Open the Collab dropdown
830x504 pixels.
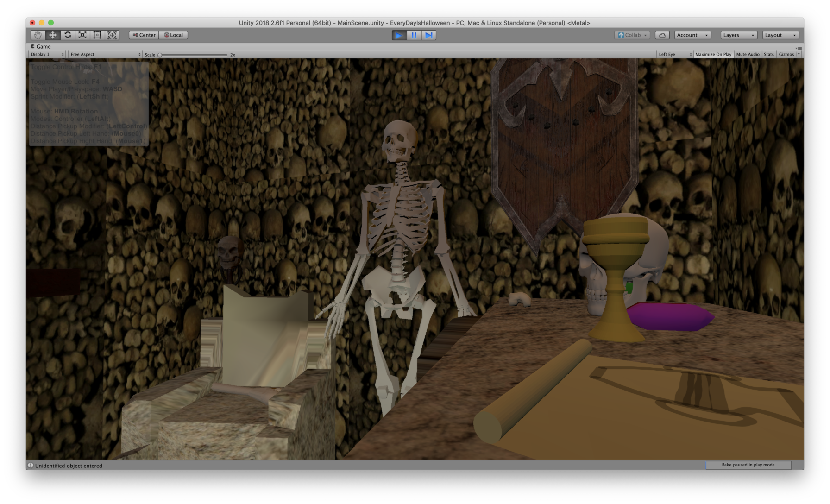tap(632, 35)
